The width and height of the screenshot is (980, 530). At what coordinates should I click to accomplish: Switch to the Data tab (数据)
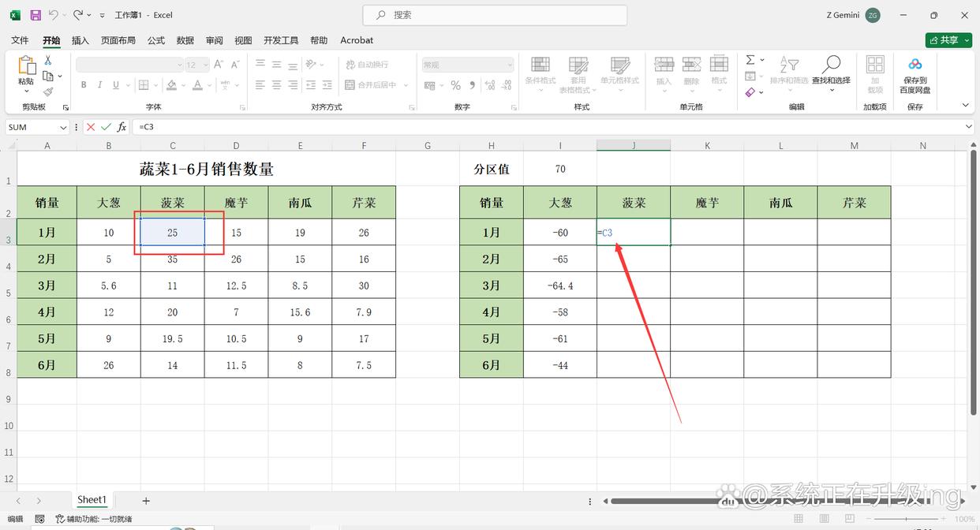[x=185, y=40]
